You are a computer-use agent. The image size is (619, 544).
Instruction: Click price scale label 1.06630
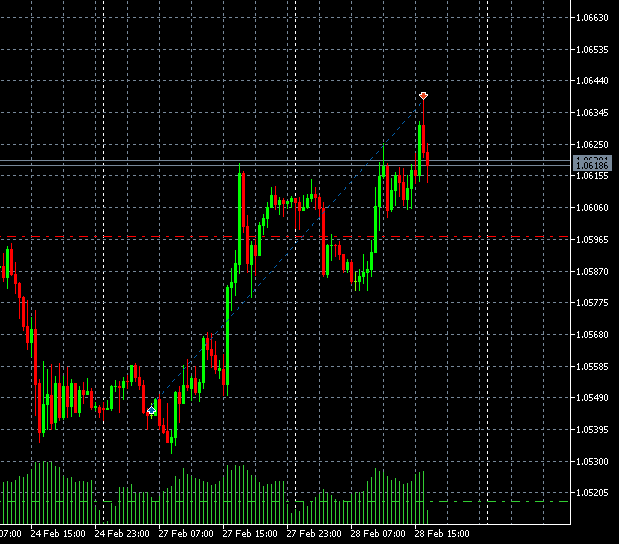pyautogui.click(x=593, y=17)
